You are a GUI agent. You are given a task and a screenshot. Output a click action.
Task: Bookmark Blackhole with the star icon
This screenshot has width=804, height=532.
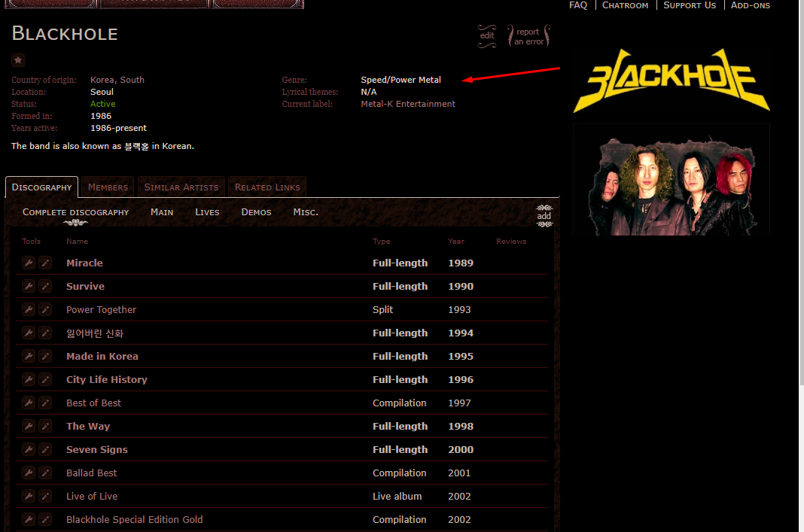pos(18,60)
